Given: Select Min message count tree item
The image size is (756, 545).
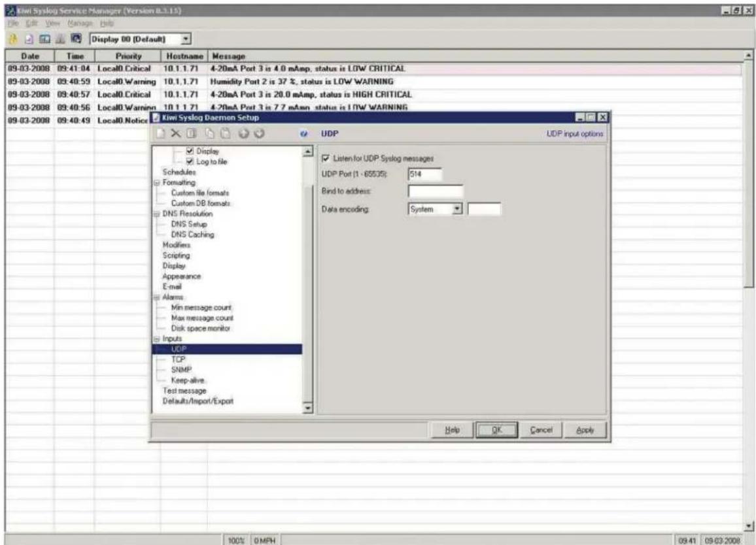Looking at the screenshot, I should pos(201,307).
